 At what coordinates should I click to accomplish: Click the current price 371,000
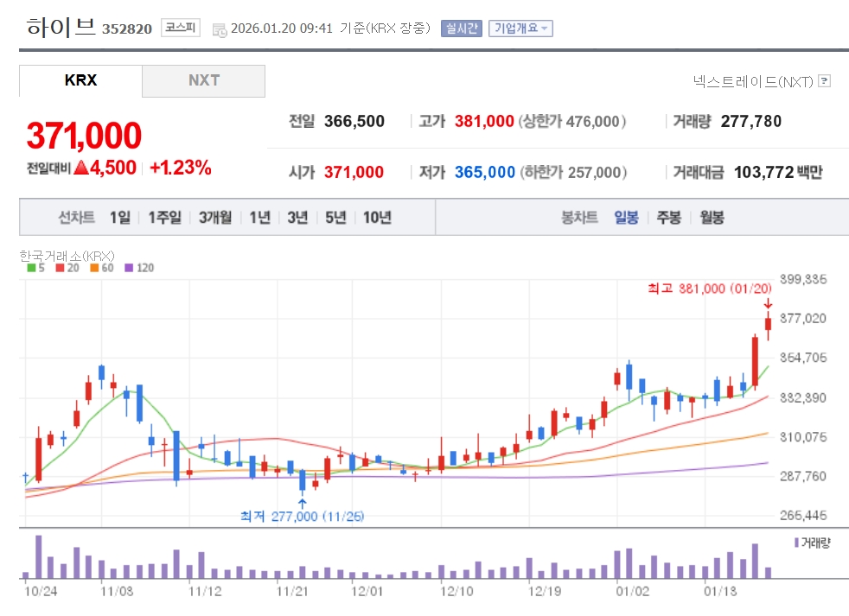point(84,136)
